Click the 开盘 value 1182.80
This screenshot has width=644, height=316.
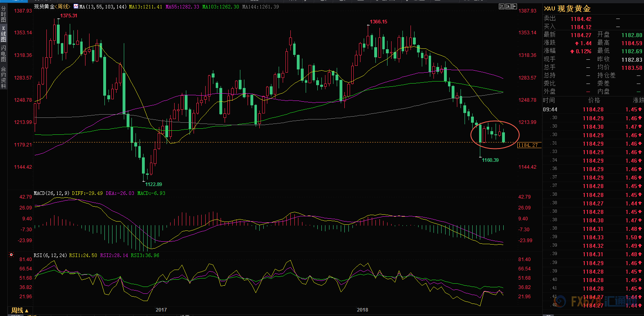(632, 35)
